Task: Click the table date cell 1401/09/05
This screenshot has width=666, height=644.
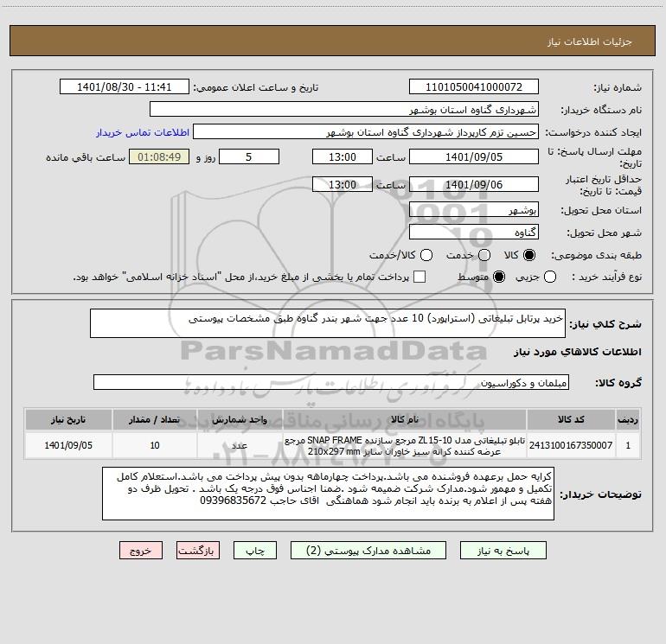Action: (68, 445)
